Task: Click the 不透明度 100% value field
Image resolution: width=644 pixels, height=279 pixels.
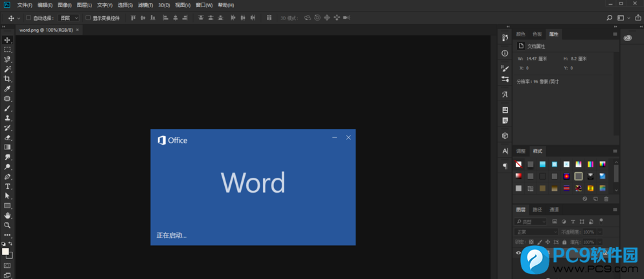Action: pyautogui.click(x=588, y=232)
